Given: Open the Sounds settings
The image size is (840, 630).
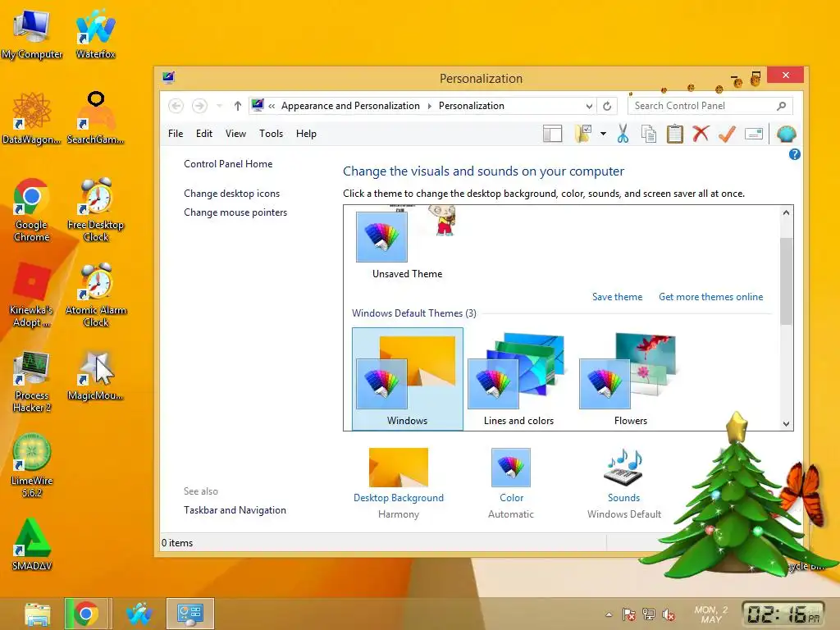Looking at the screenshot, I should [x=624, y=484].
